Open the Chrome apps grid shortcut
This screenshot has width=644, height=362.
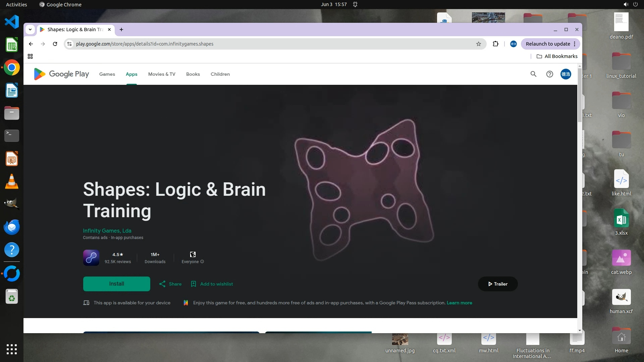tap(30, 56)
